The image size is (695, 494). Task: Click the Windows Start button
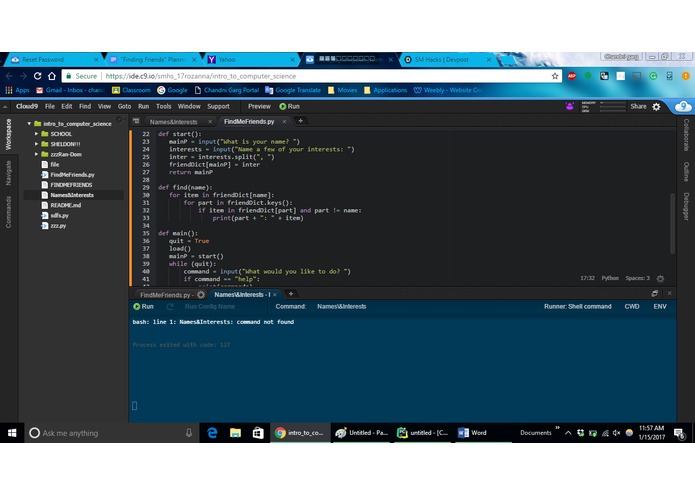(x=12, y=433)
